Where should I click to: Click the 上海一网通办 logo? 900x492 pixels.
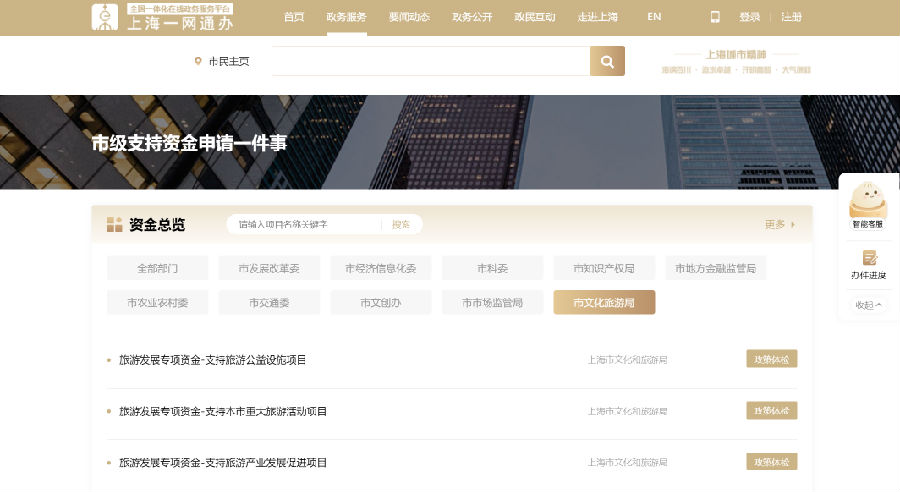(x=162, y=17)
